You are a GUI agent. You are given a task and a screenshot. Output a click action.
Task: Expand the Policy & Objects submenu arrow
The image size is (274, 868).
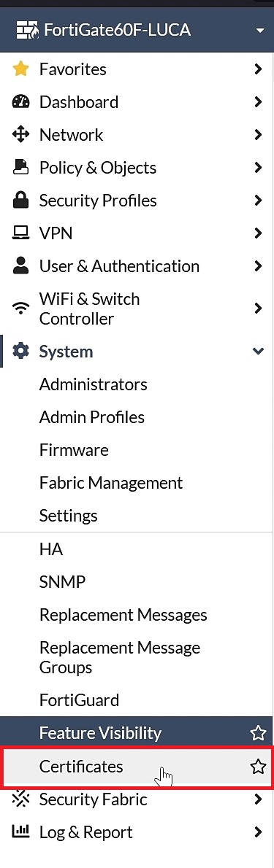pyautogui.click(x=257, y=167)
